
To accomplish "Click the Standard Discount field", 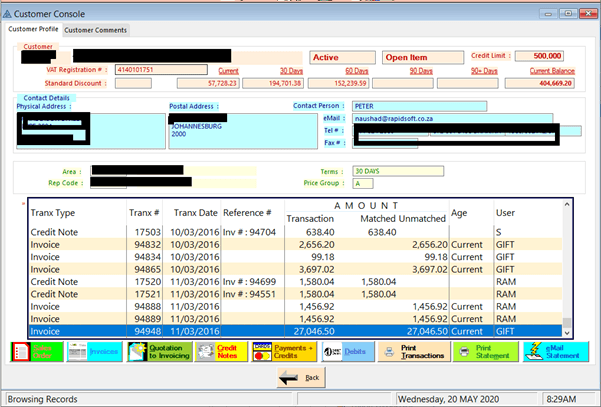I will coord(133,83).
